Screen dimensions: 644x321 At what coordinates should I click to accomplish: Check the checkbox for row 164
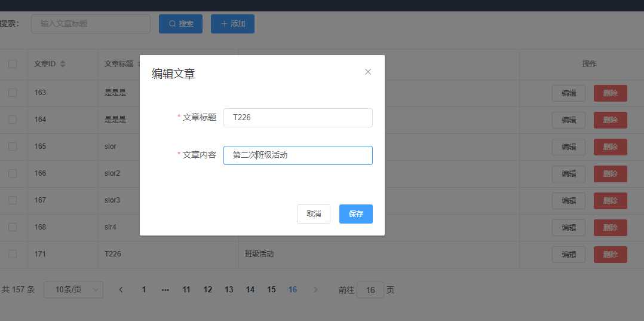point(13,120)
